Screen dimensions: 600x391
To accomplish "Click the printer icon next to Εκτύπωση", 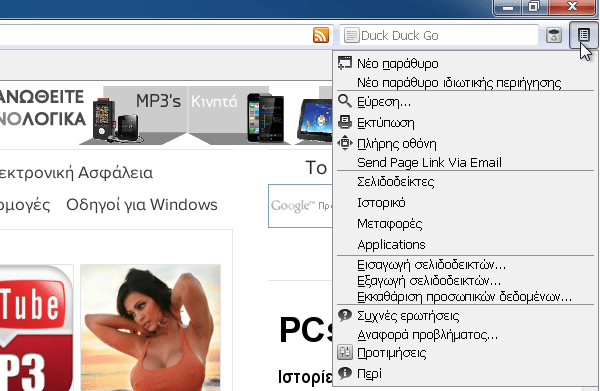I will pyautogui.click(x=345, y=122).
